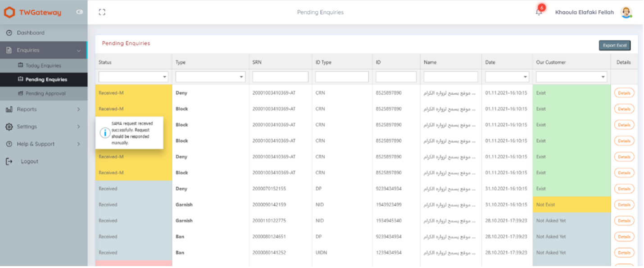Open Settings via the gear icon

9,127
